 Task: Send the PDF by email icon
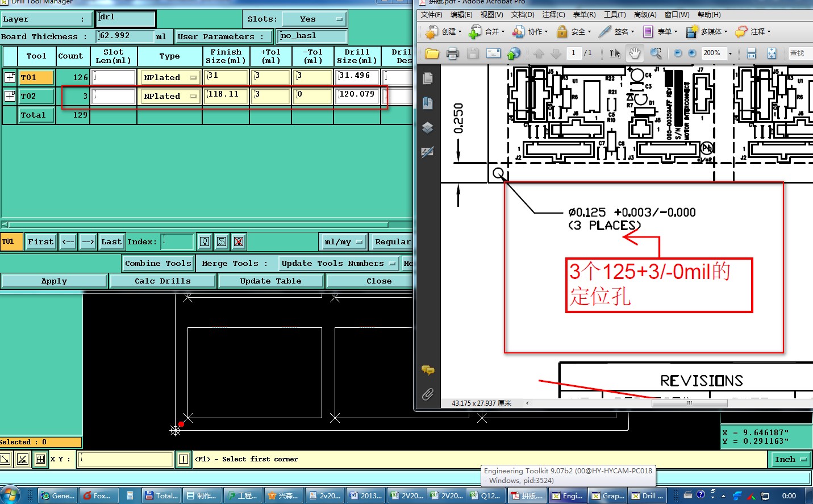click(x=493, y=53)
